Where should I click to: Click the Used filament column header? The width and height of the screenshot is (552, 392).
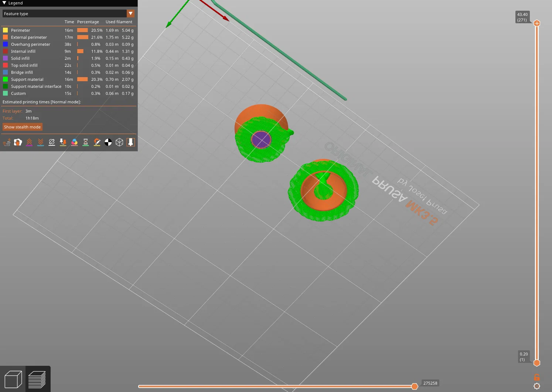119,22
